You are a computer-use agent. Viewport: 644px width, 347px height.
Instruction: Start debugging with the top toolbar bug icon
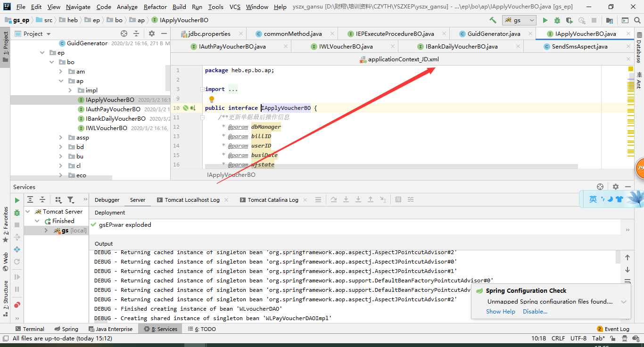(557, 20)
